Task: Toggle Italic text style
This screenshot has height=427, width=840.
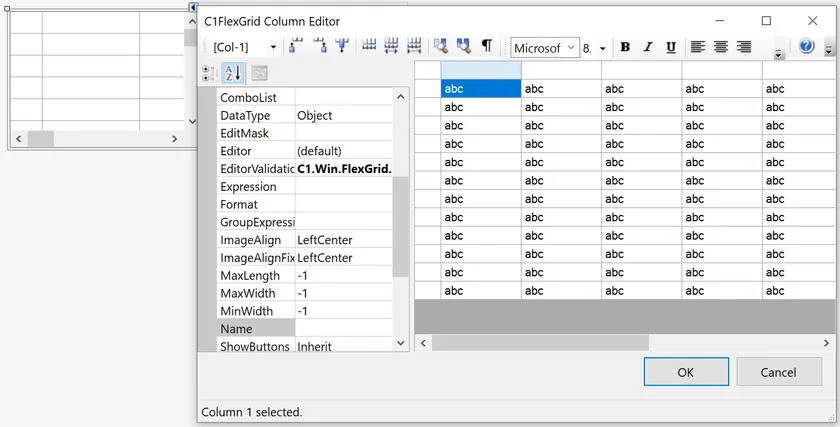Action: coord(648,47)
